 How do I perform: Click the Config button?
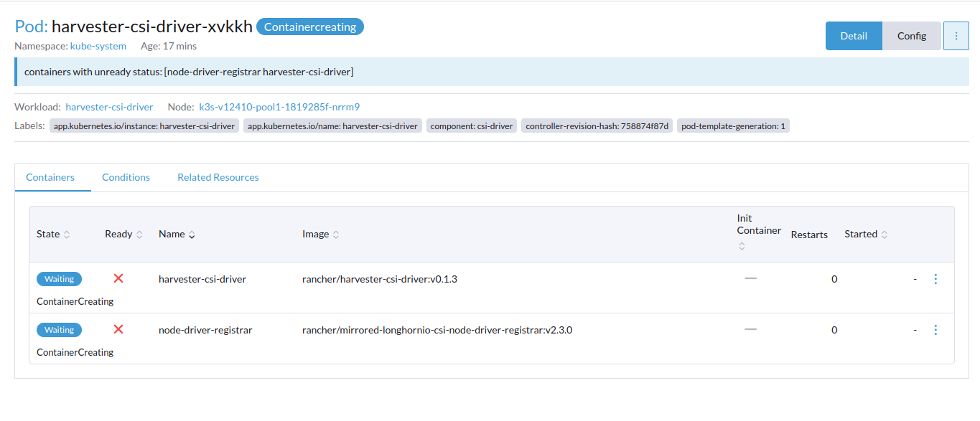tap(911, 35)
